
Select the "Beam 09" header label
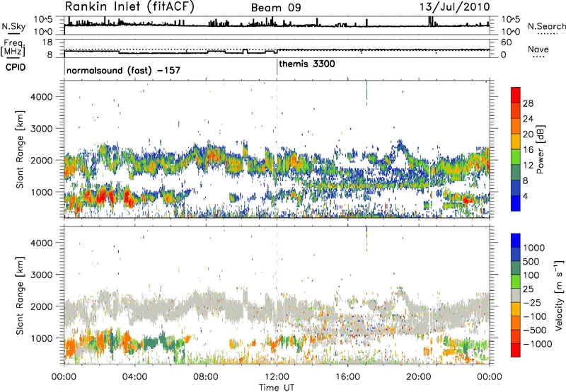(276, 8)
